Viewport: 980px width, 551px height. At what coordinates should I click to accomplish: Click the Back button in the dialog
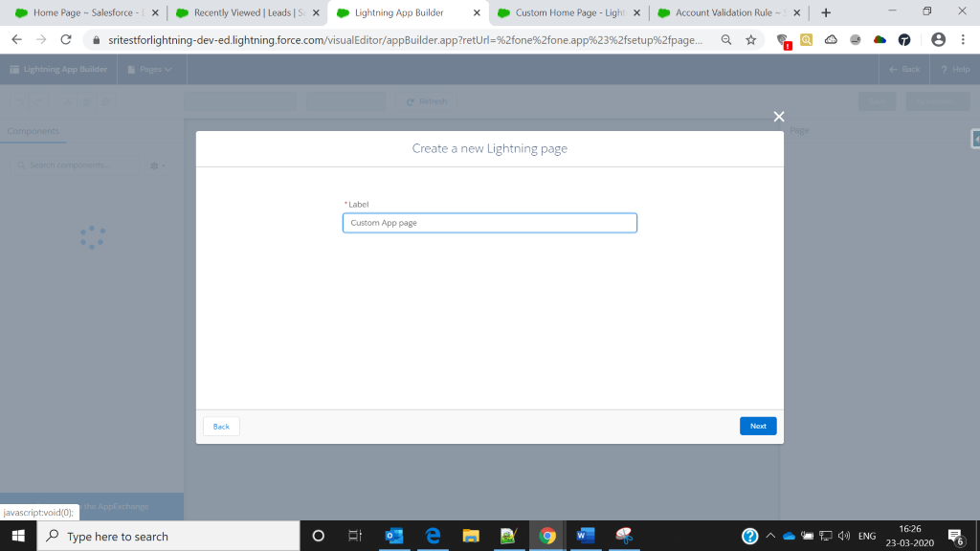tap(221, 426)
